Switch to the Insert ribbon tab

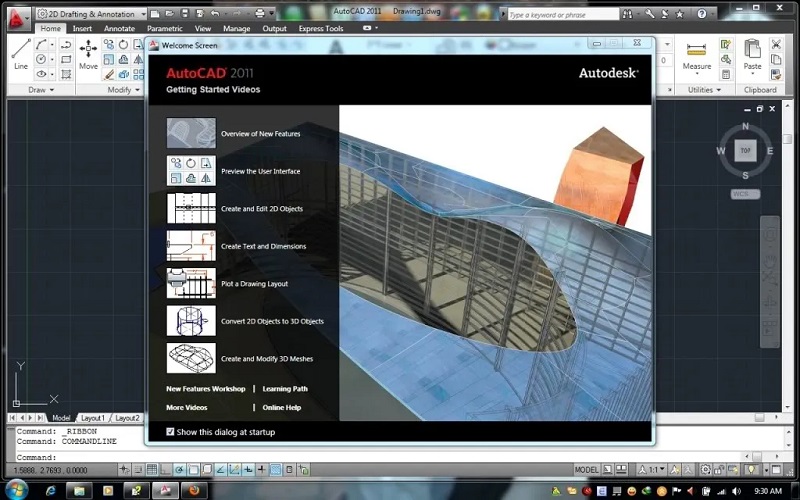point(82,29)
